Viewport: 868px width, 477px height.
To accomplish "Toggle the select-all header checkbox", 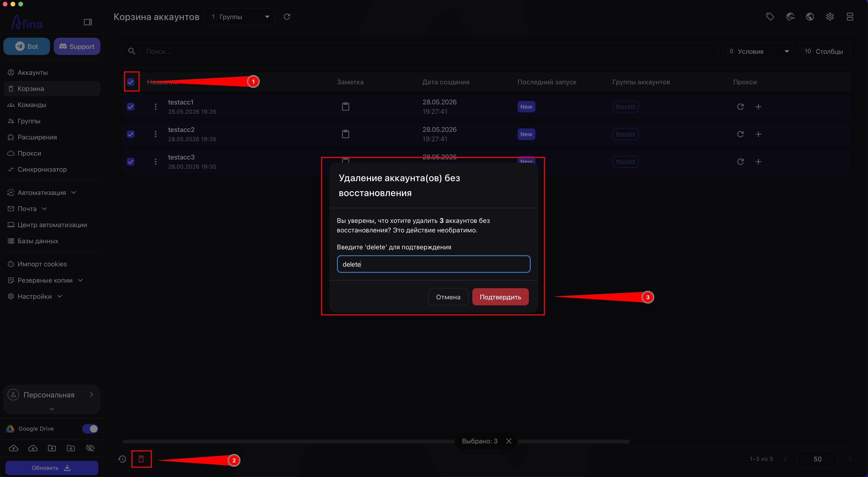I will pos(131,82).
